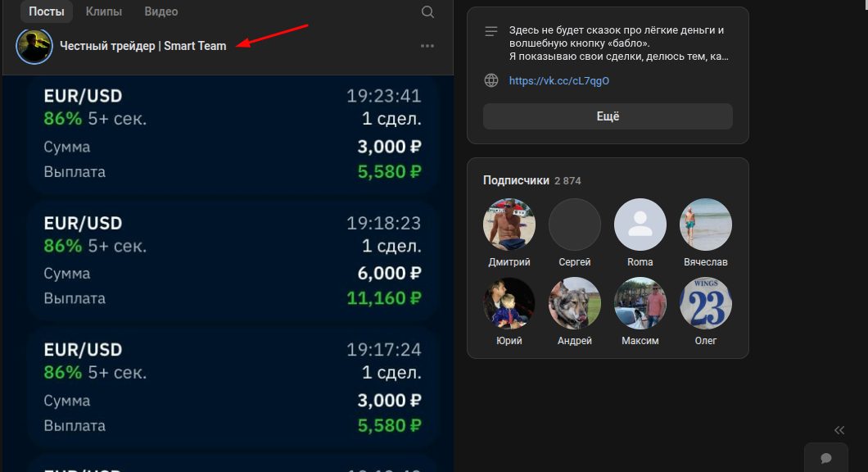This screenshot has height=472, width=868.
Task: Open subscriber Вячеслав's avatar
Action: [706, 225]
